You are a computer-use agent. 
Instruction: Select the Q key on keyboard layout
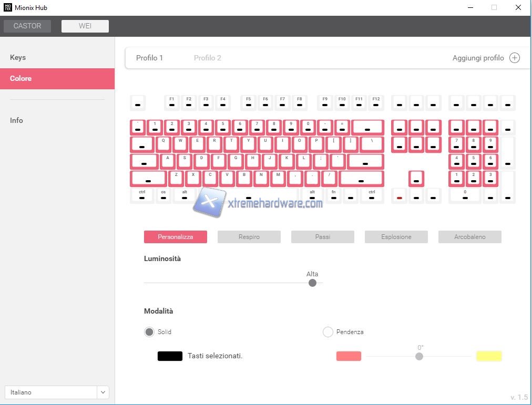coord(163,144)
